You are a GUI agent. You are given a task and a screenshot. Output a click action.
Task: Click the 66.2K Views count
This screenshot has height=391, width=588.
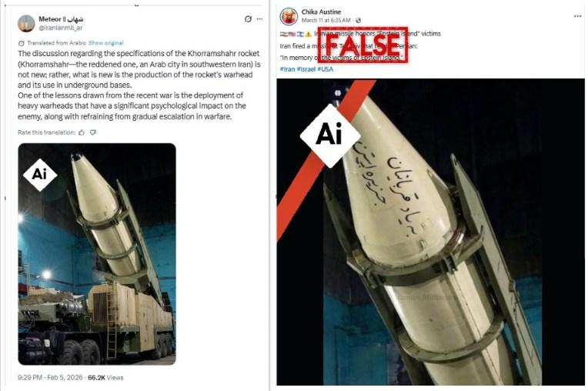105,377
